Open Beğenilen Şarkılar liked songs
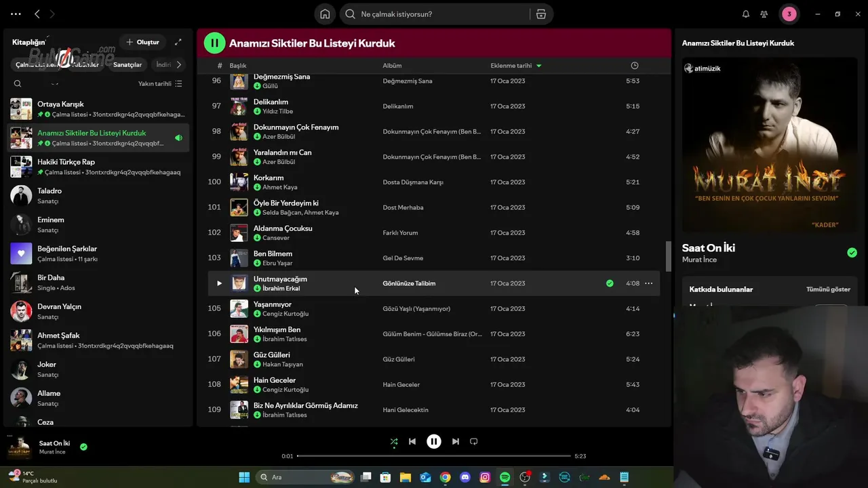The height and width of the screenshot is (488, 868). [98, 253]
